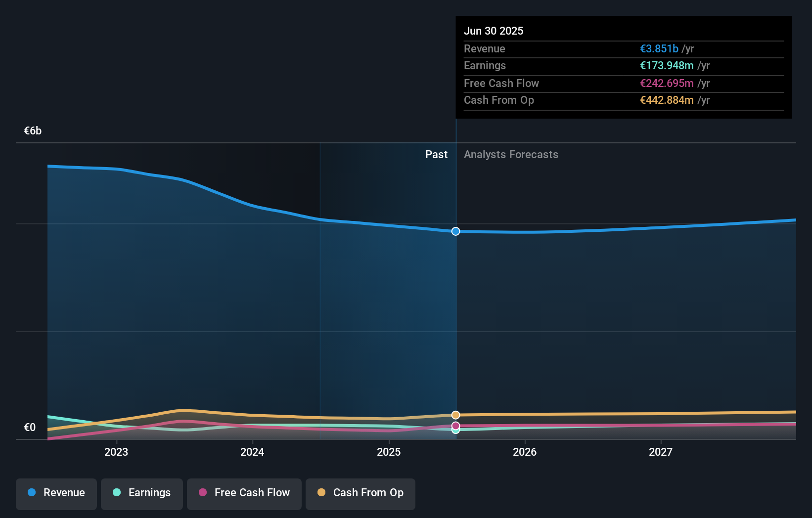The image size is (812, 518).
Task: Open the Past period section
Action: [x=436, y=155]
